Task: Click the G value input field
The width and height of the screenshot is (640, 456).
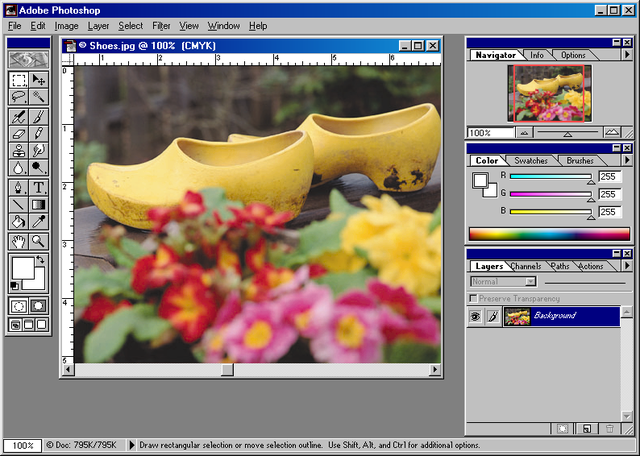Action: click(x=610, y=194)
